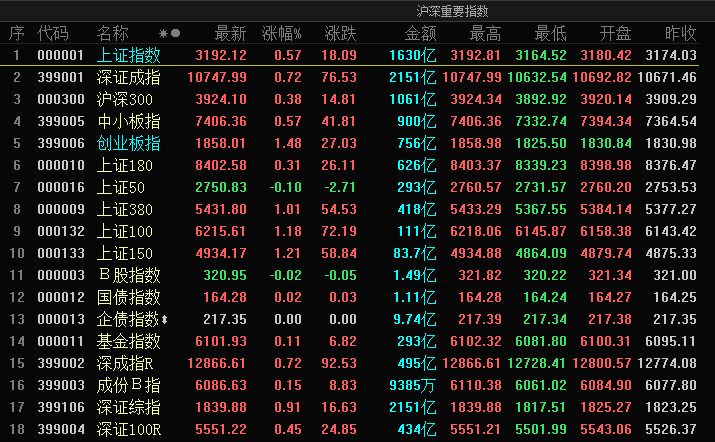Click turnover amount 83.7亿
This screenshot has width=715, height=442.
[x=414, y=253]
